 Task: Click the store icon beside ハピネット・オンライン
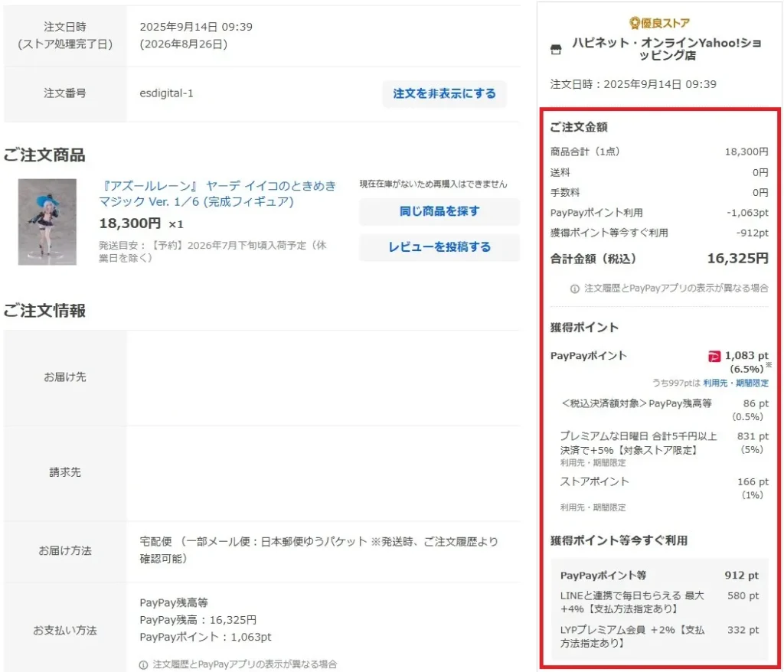pyautogui.click(x=556, y=50)
